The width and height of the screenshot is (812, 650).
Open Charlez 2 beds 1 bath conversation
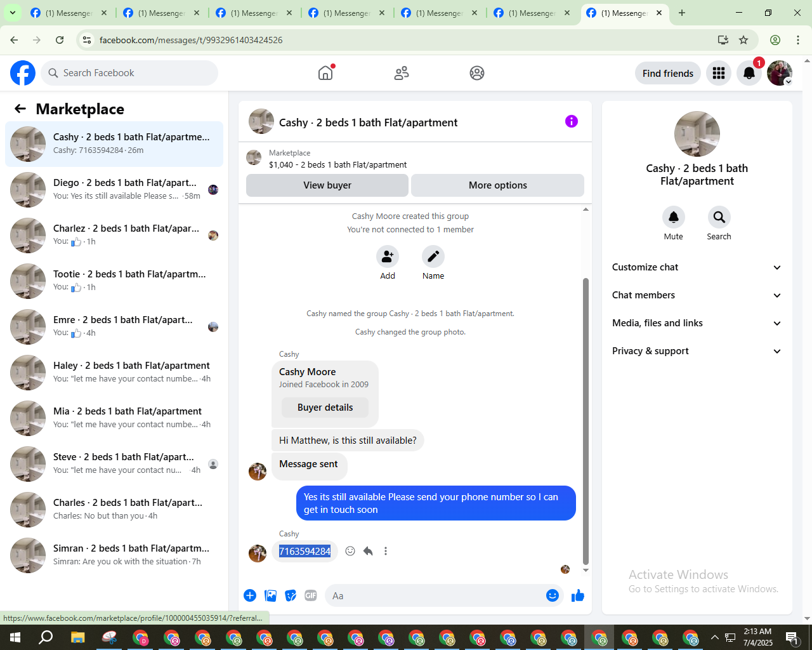[114, 235]
